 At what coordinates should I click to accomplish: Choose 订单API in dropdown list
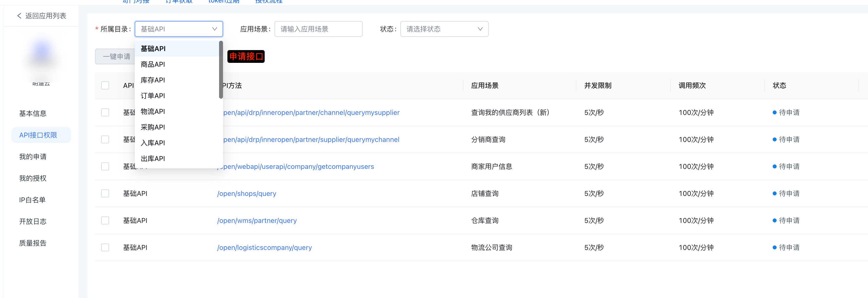click(177, 95)
